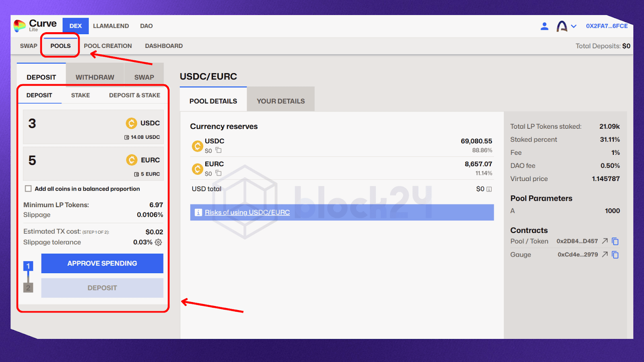Viewport: 644px width, 362px height.
Task: Open the Gauge address external link arrow
Action: pyautogui.click(x=605, y=254)
